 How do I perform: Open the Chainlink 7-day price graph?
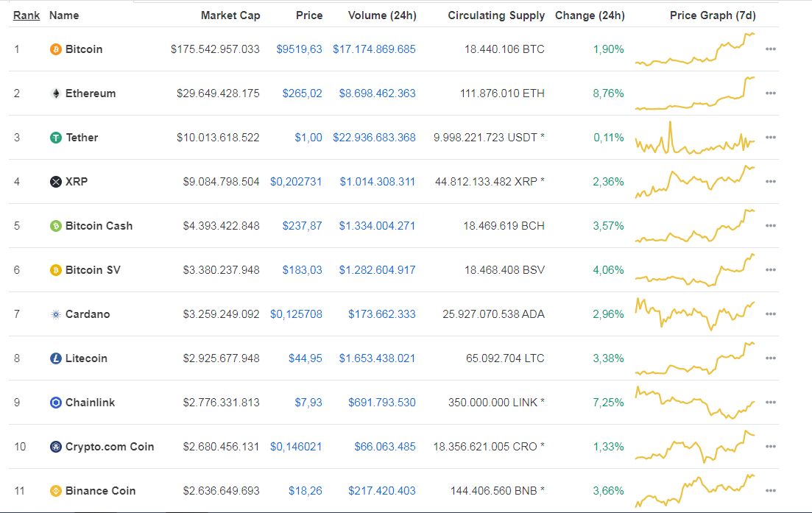pyautogui.click(x=695, y=403)
